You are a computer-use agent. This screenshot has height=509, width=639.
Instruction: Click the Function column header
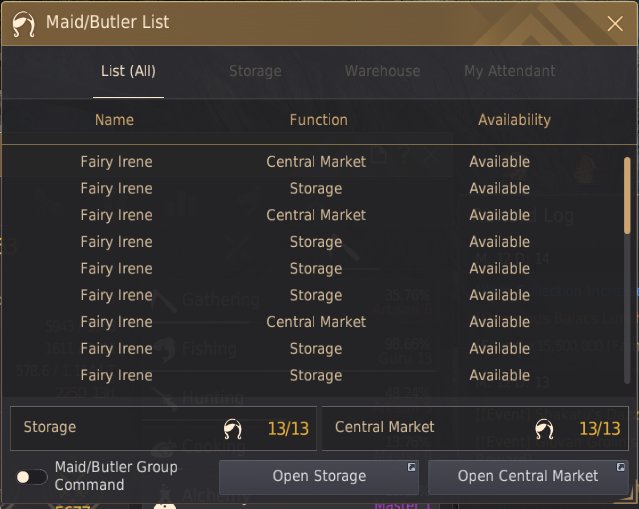318,120
